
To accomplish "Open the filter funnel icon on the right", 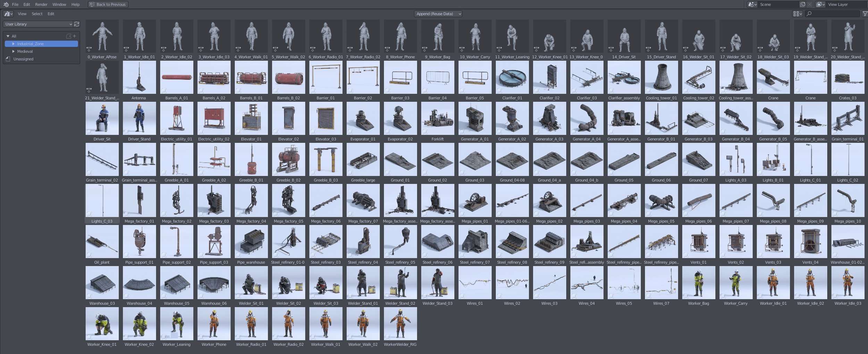I will (865, 14).
